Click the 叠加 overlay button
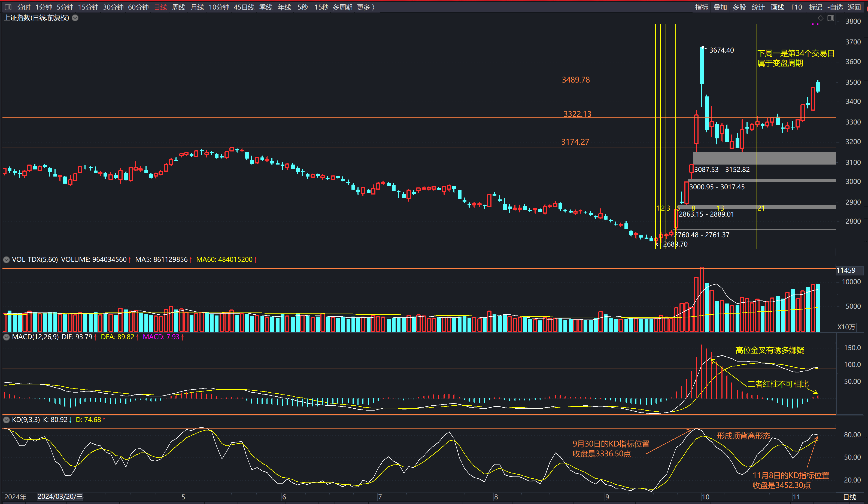Image resolution: width=868 pixels, height=504 pixels. 720,7
